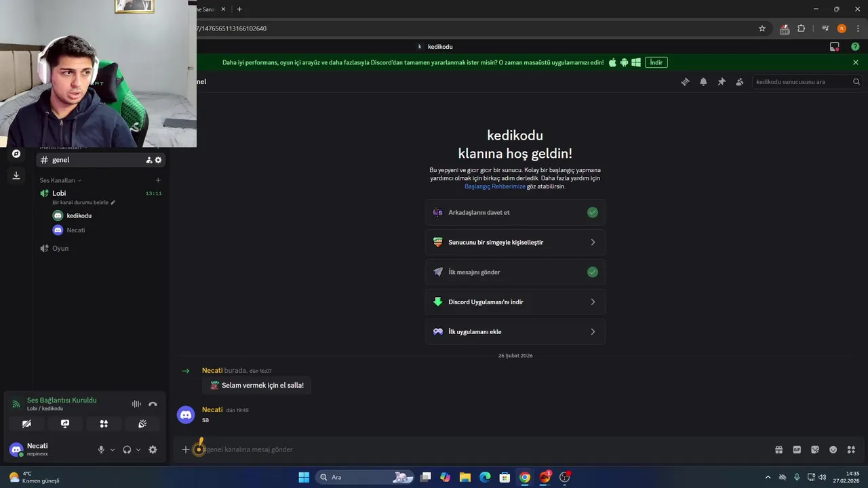This screenshot has width=868, height=488.
Task: Open İlk mesajını gönder checklist item
Action: point(515,272)
